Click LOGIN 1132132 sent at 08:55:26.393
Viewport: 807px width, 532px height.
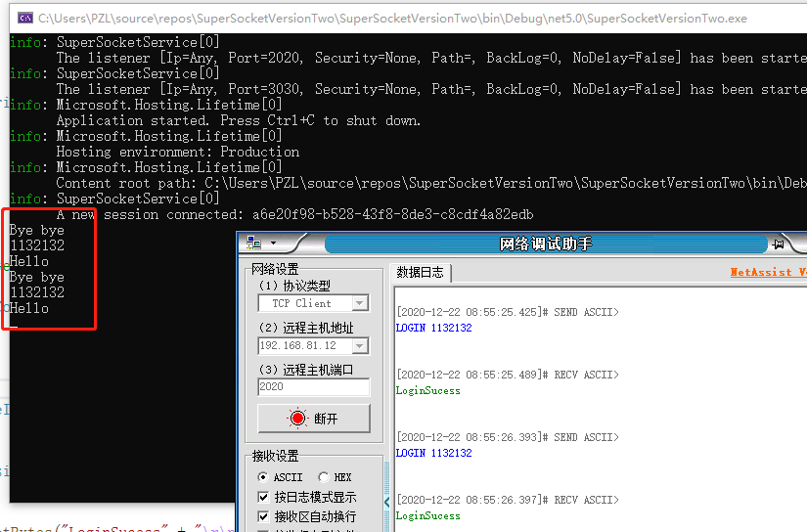click(x=434, y=453)
